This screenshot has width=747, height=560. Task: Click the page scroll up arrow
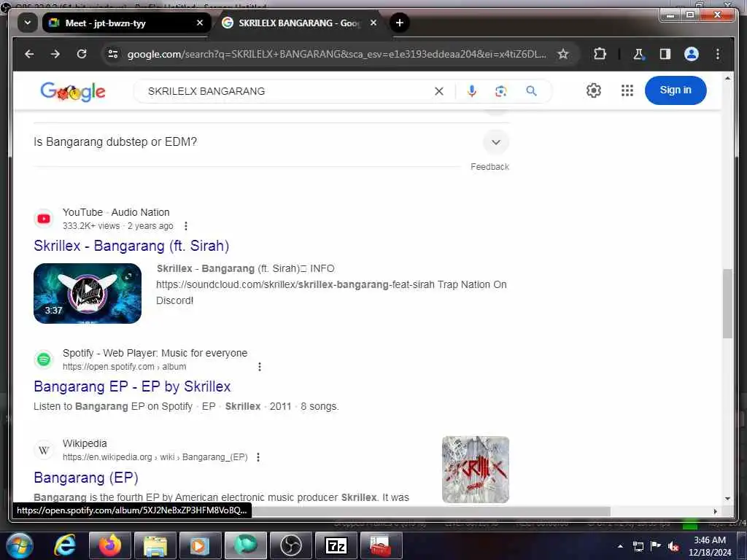(727, 77)
